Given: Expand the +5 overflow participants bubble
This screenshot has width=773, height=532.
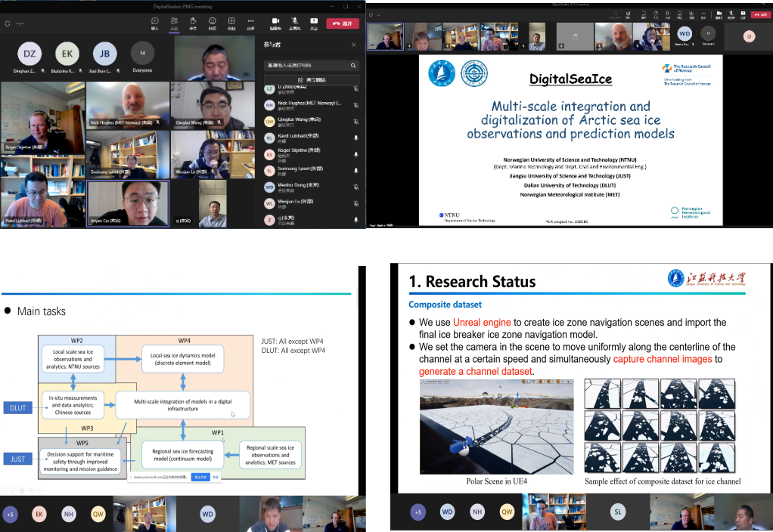Looking at the screenshot, I should click(10, 513).
